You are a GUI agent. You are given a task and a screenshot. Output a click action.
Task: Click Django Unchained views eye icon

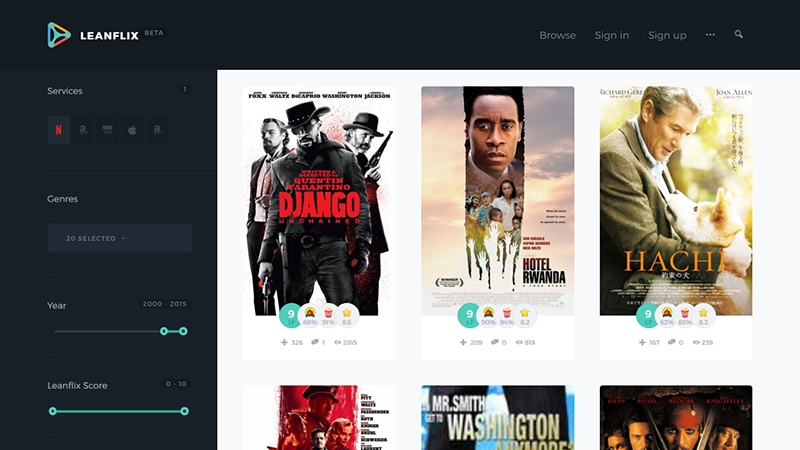(x=337, y=342)
